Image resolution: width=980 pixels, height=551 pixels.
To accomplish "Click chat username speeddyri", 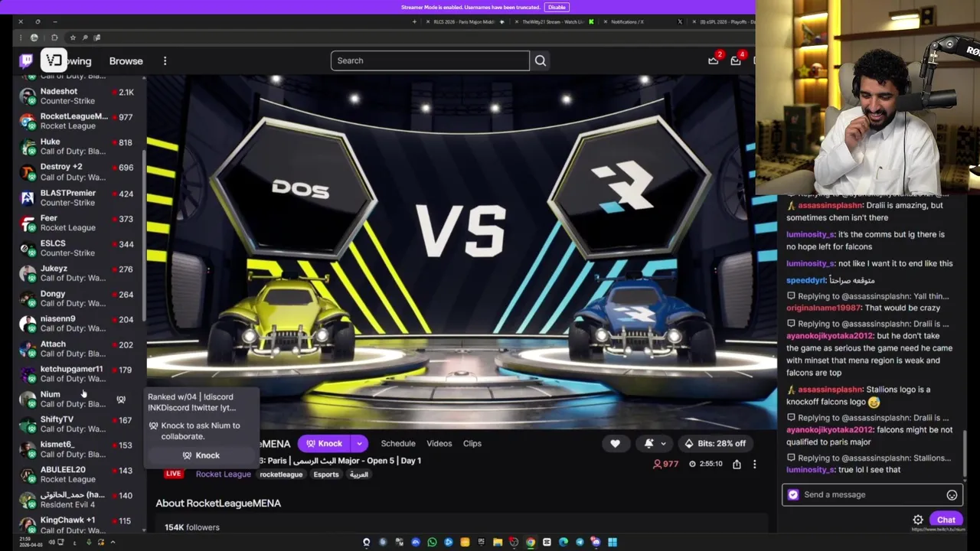I will [x=806, y=280].
